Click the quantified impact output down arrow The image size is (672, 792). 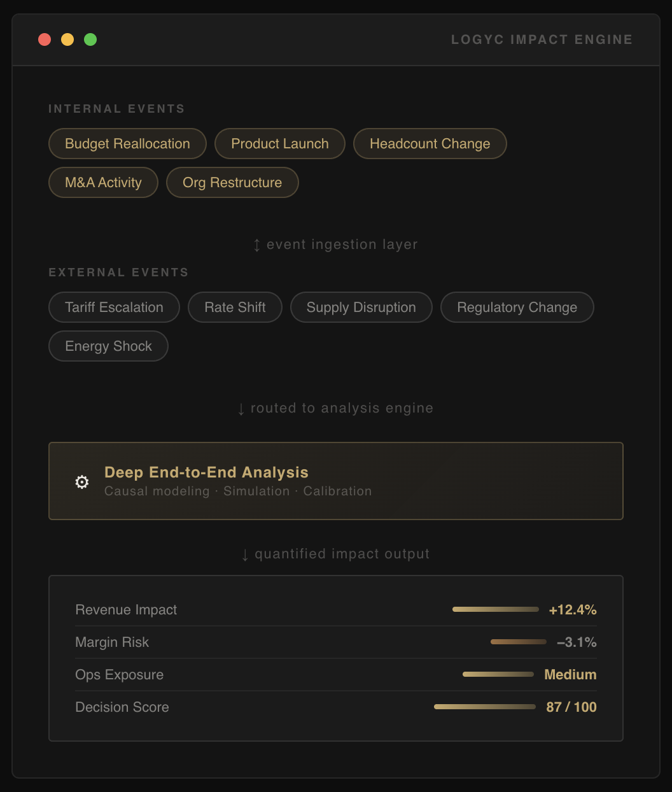244,554
